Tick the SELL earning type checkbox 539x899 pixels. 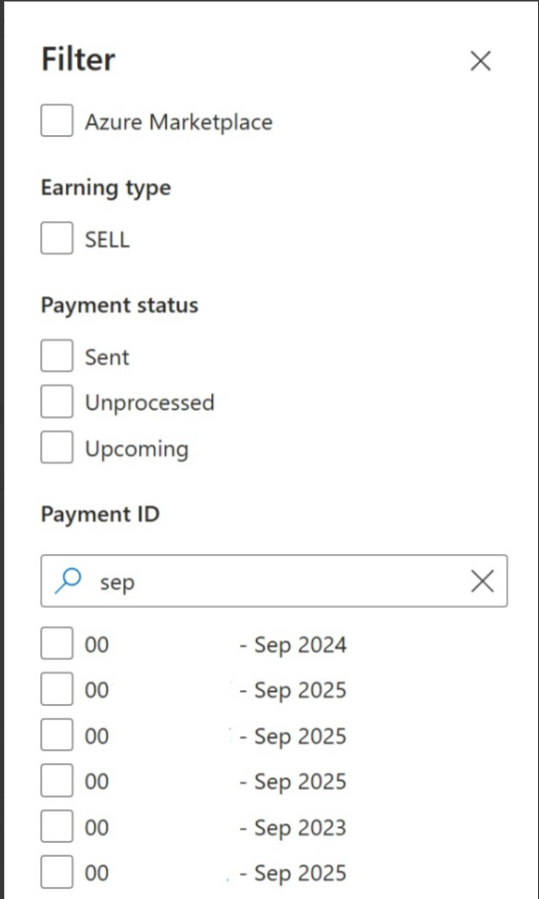[57, 238]
